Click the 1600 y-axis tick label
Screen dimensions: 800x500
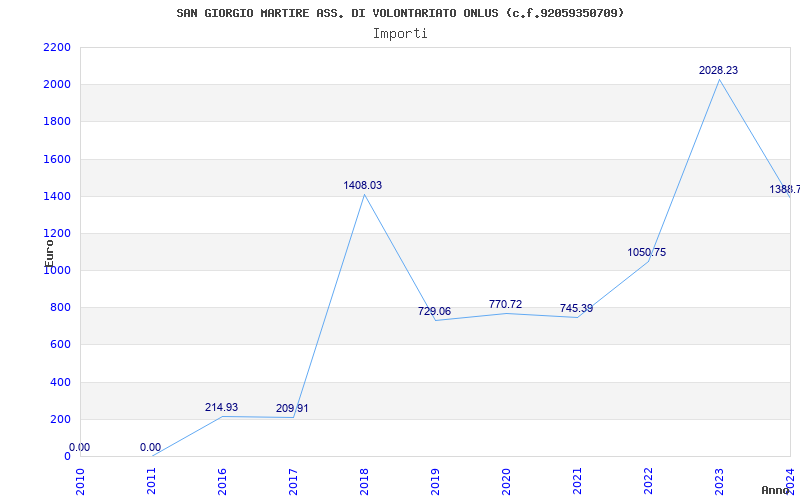click(x=57, y=159)
